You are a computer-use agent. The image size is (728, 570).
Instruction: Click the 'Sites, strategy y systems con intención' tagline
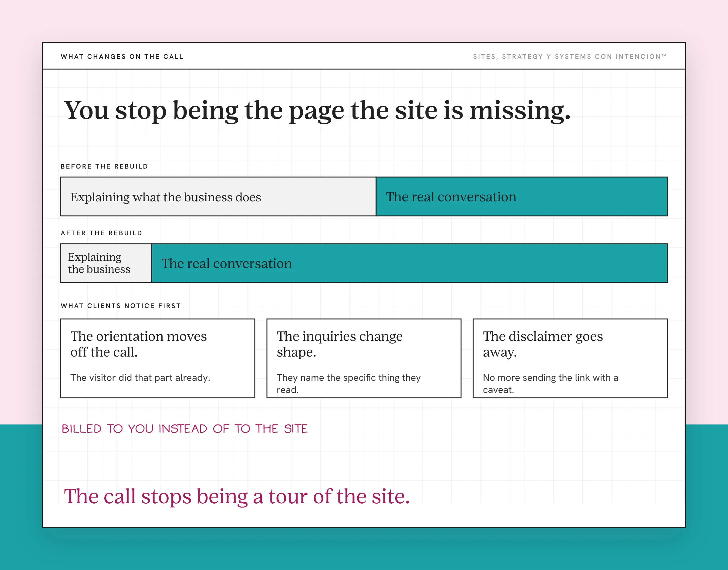pos(569,57)
